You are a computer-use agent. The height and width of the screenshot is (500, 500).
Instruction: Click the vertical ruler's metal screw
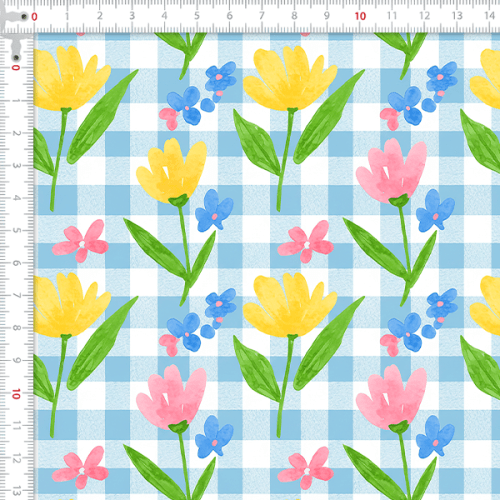[16, 58]
